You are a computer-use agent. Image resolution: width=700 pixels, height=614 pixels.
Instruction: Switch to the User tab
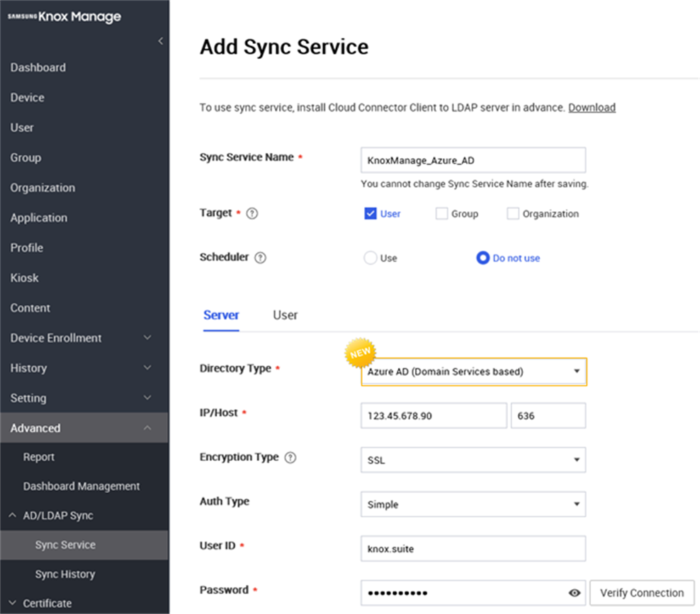coord(286,316)
